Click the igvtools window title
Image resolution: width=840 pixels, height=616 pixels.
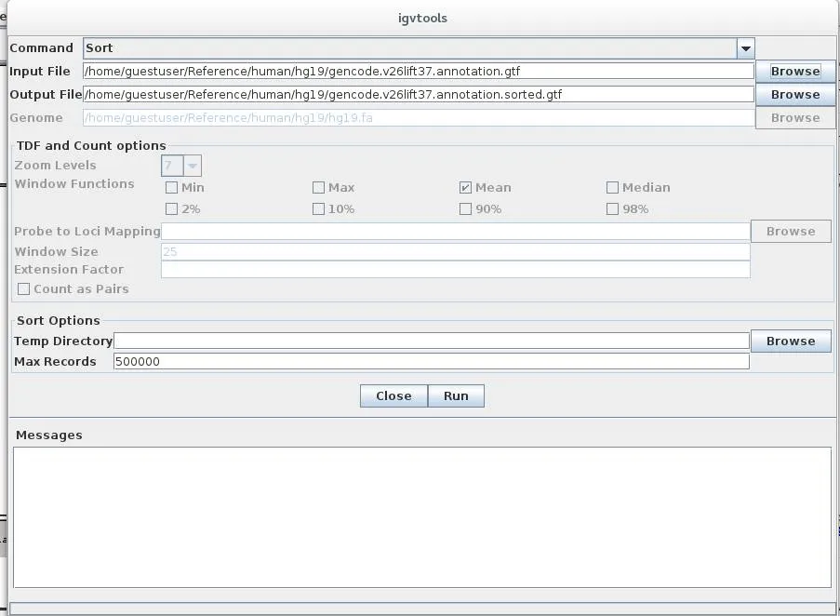[422, 19]
